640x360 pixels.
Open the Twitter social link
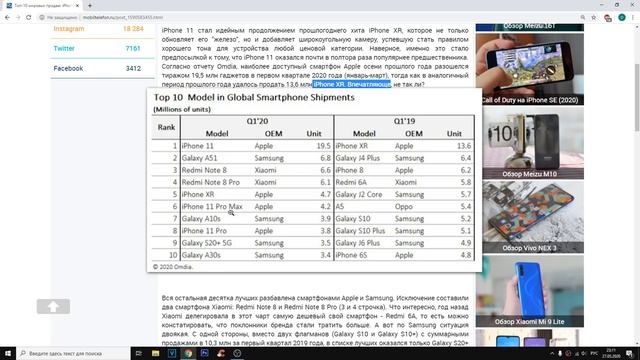click(x=64, y=48)
